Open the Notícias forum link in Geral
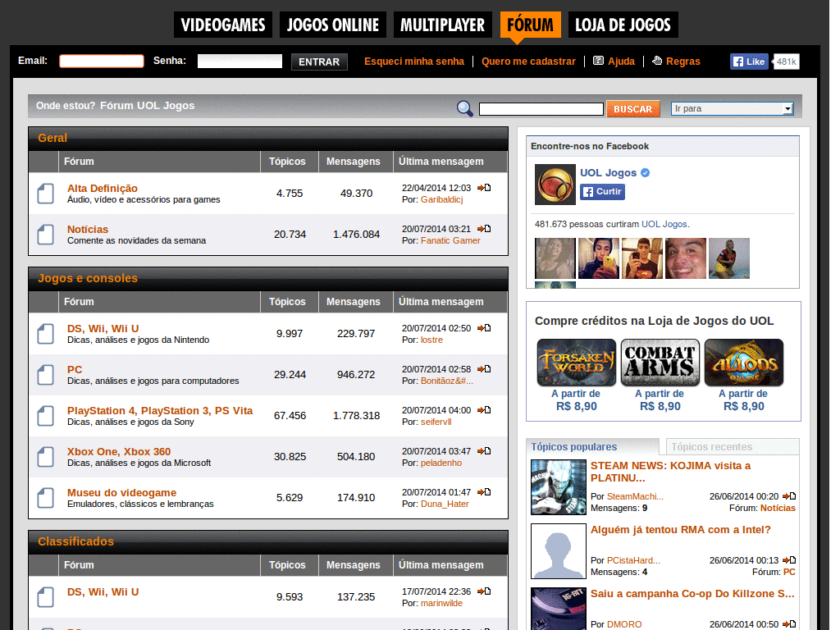840x630 pixels. (x=88, y=230)
